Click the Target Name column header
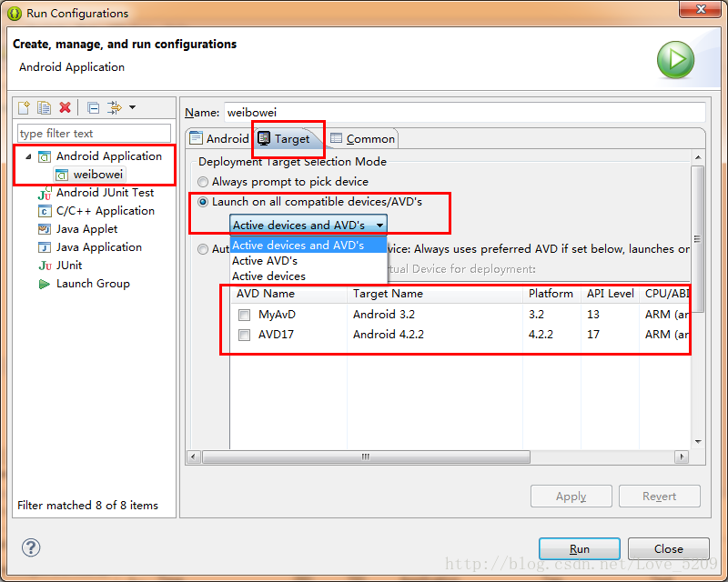Viewport: 728px width, 582px height. 435,294
